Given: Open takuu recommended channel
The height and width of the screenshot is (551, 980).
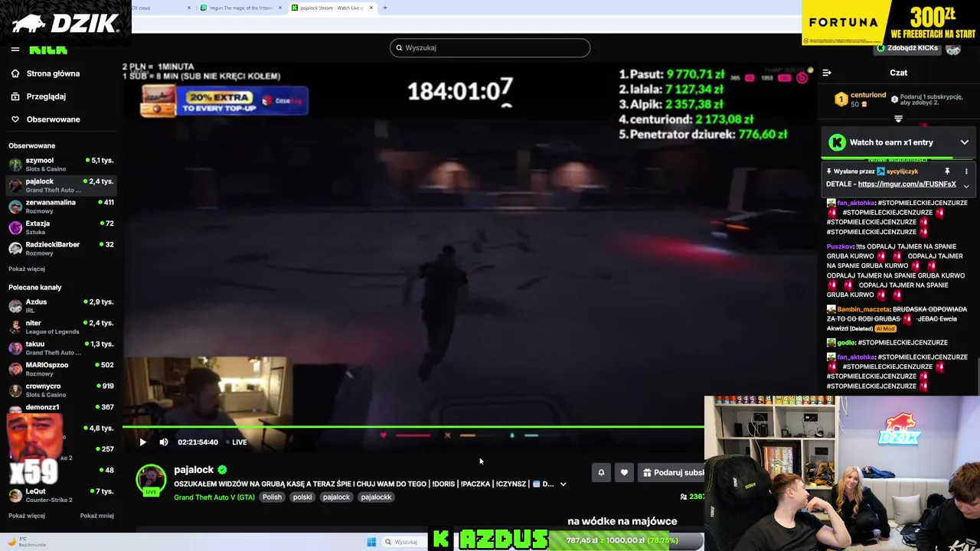Looking at the screenshot, I should coord(61,348).
